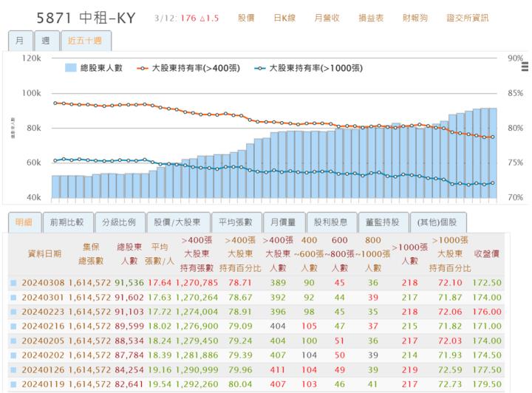Image resolution: width=532 pixels, height=393 pixels.
Task: Click the last orange data point on chart
Action: click(493, 137)
